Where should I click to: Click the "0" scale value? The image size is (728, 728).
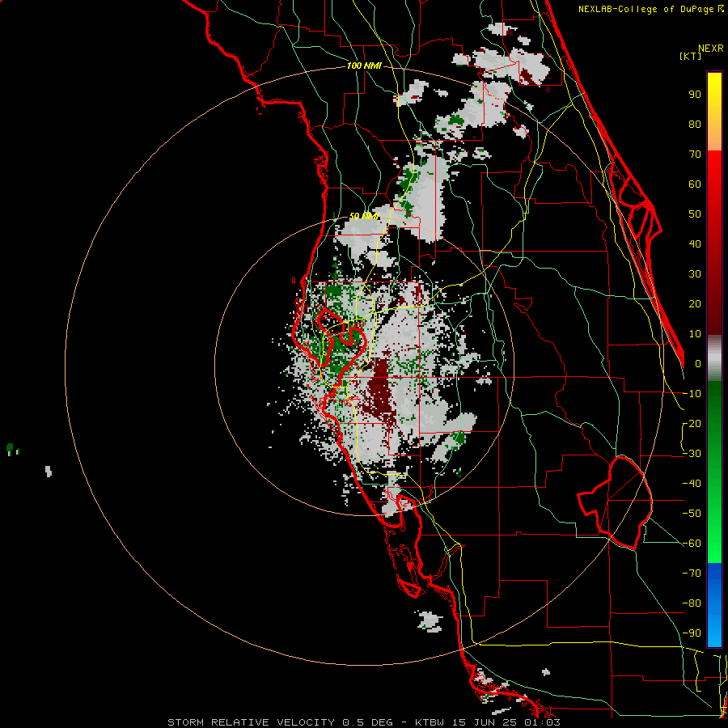[698, 363]
